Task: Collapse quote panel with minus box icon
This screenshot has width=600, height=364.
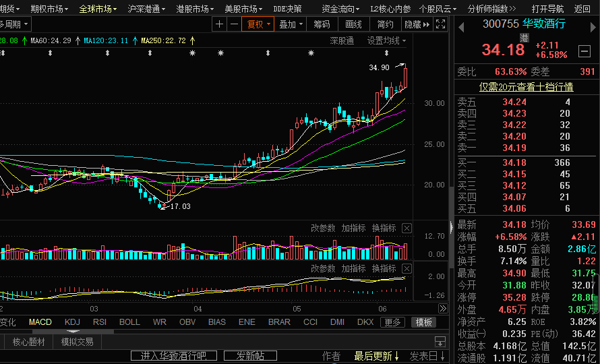Action: click(x=584, y=51)
